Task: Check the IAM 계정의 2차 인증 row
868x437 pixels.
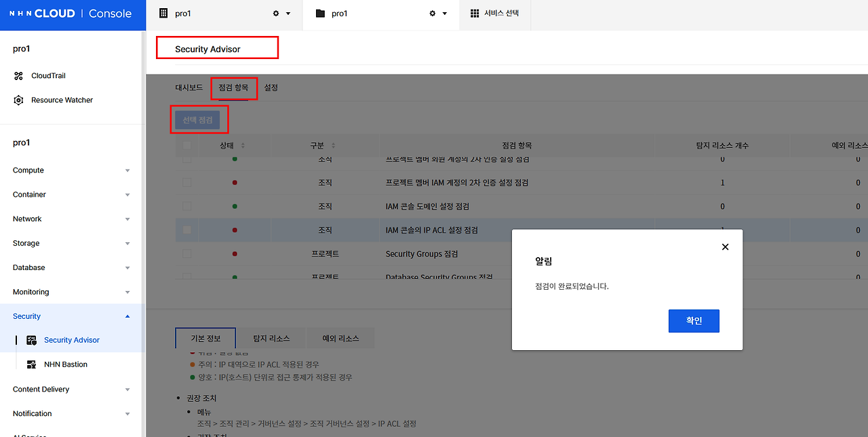Action: pyautogui.click(x=186, y=183)
